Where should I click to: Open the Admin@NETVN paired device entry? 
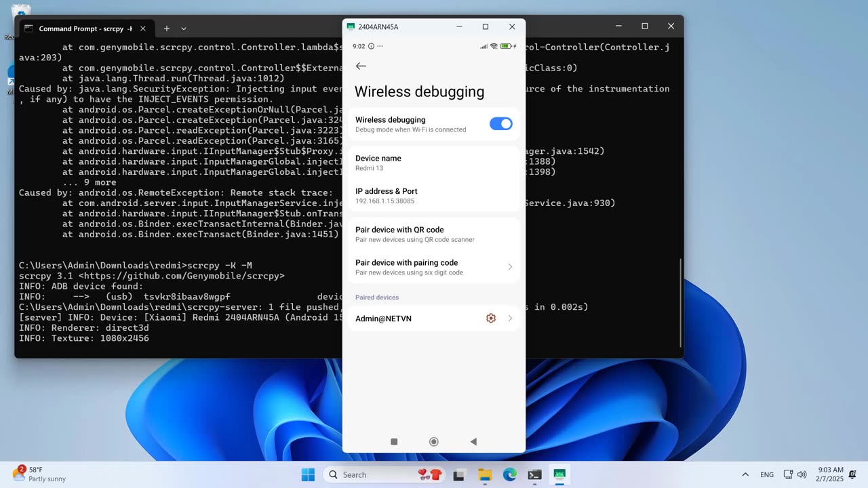434,319
